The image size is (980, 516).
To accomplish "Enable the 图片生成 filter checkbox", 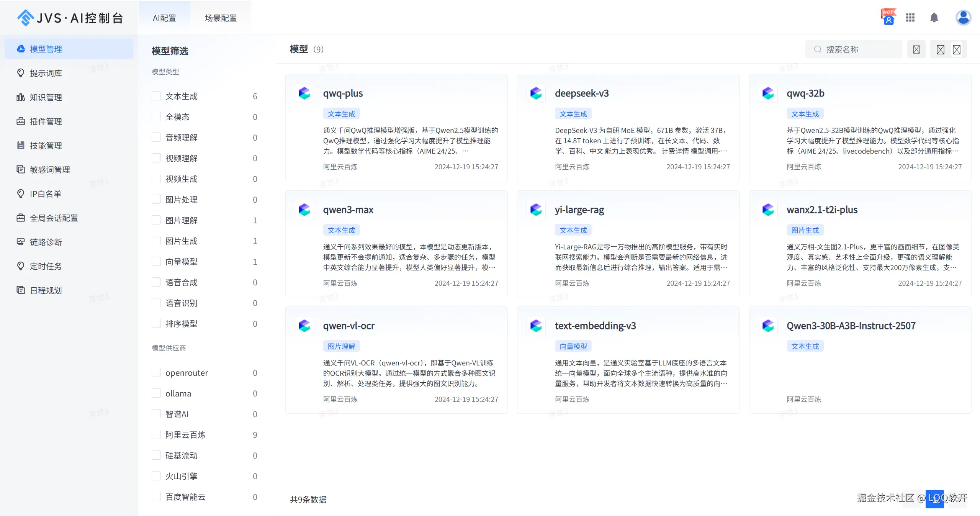I will coord(156,241).
